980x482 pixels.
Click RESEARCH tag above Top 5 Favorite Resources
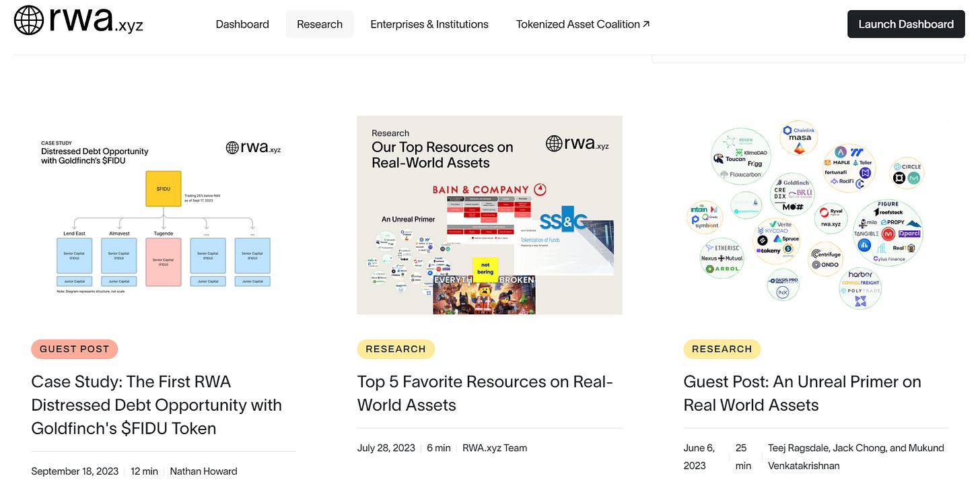coord(396,349)
